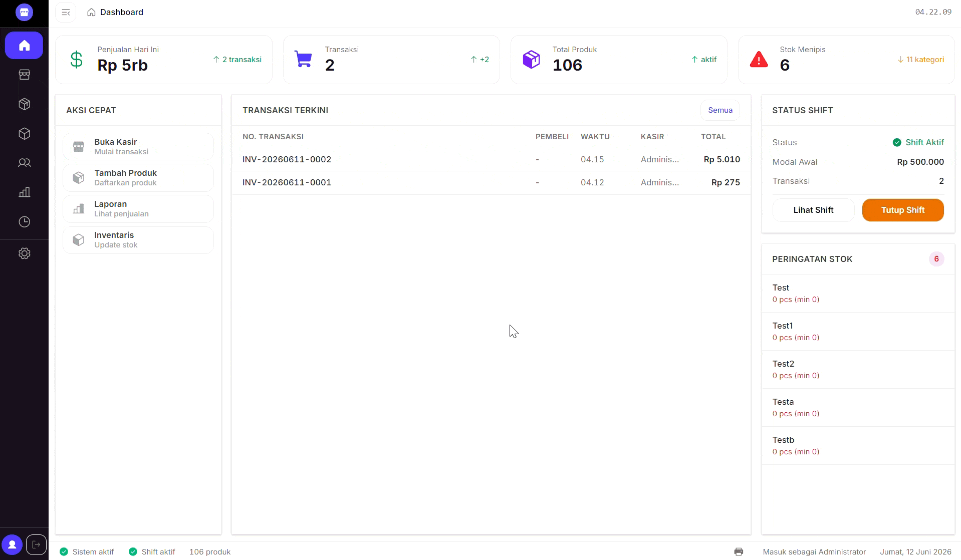Click the NO. TRANSAKSI column header
Viewport: 961px width, 560px height.
[273, 137]
